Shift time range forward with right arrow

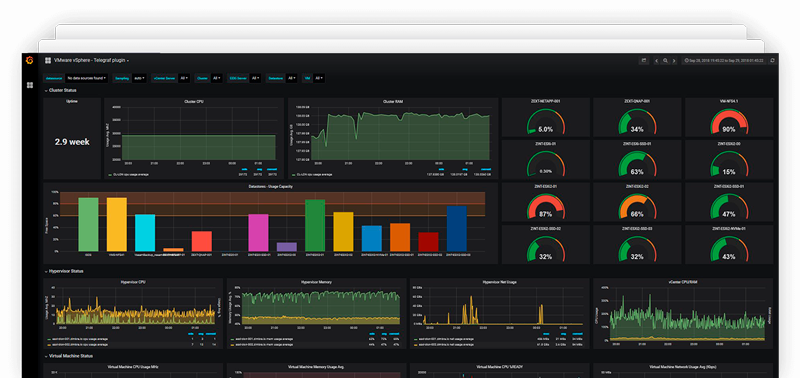point(674,60)
